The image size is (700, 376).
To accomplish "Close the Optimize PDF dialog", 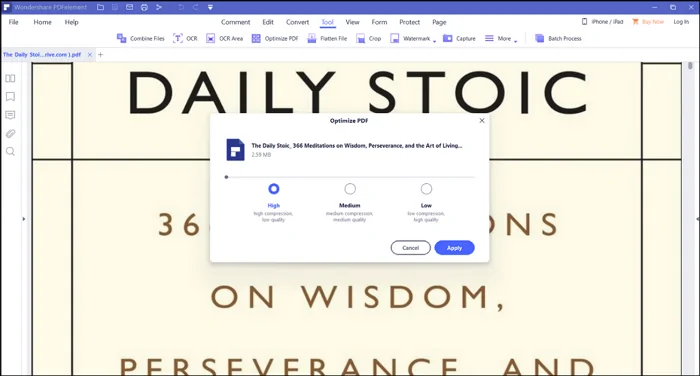I will pyautogui.click(x=482, y=121).
